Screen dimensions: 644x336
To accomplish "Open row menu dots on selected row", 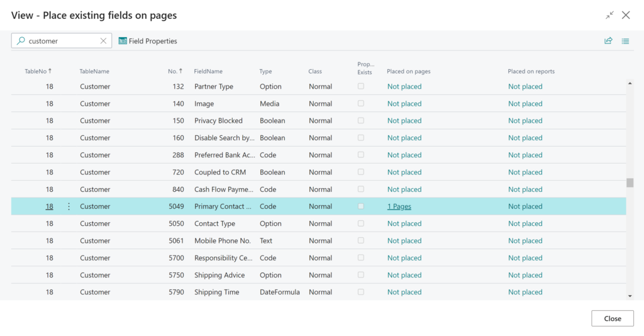I will (69, 206).
